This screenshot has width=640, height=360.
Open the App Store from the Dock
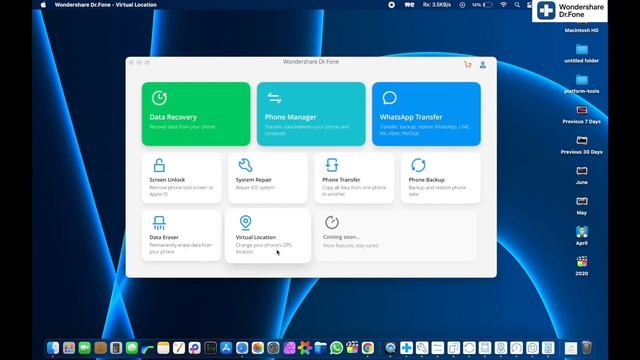[226, 348]
